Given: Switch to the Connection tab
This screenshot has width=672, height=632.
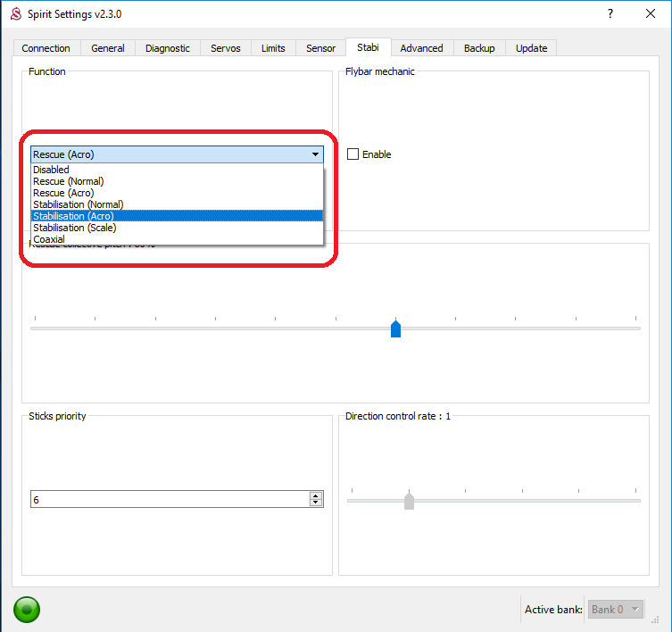Looking at the screenshot, I should [46, 48].
